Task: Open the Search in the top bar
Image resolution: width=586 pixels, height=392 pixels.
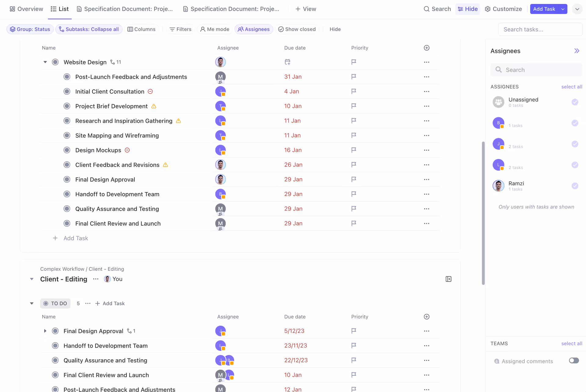Action: [437, 9]
